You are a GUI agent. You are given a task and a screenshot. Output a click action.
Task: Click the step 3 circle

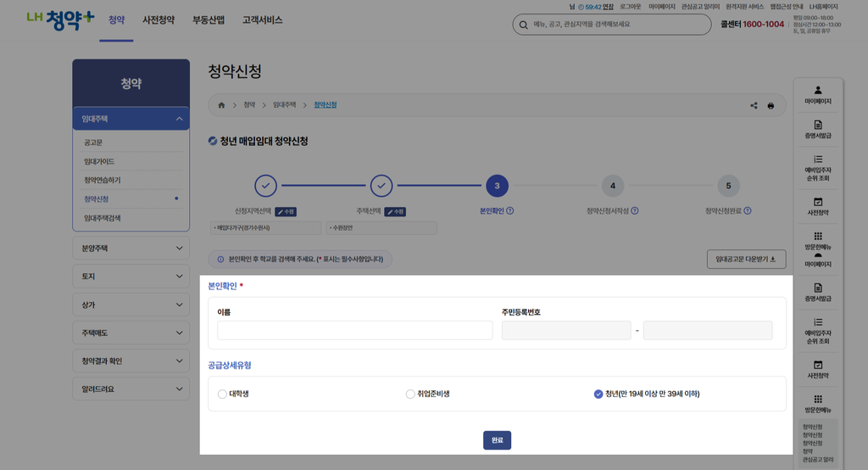(x=497, y=186)
